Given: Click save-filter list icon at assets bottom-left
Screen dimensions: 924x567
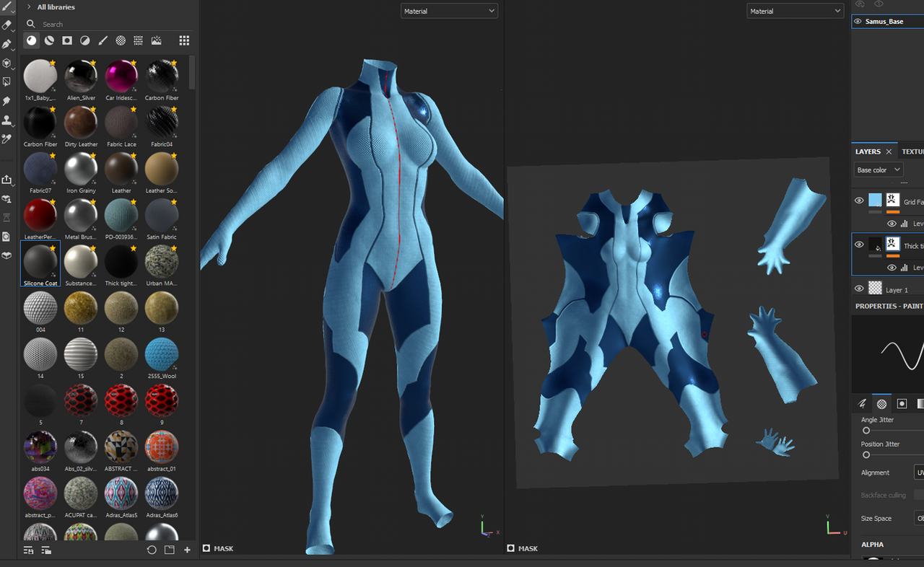Looking at the screenshot, I should pyautogui.click(x=28, y=550).
